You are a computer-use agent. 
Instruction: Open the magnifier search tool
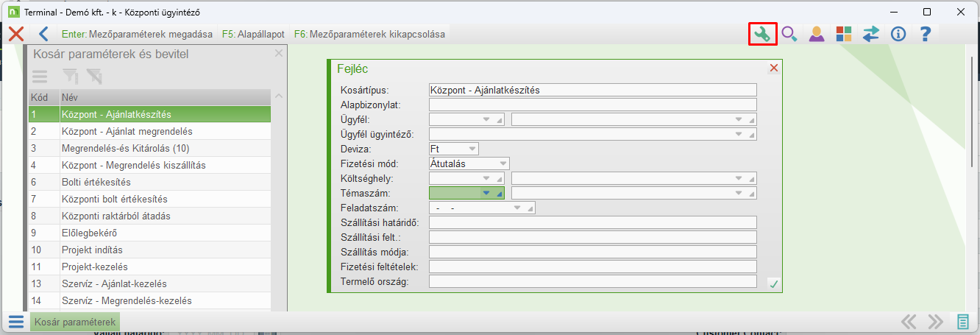tap(789, 34)
